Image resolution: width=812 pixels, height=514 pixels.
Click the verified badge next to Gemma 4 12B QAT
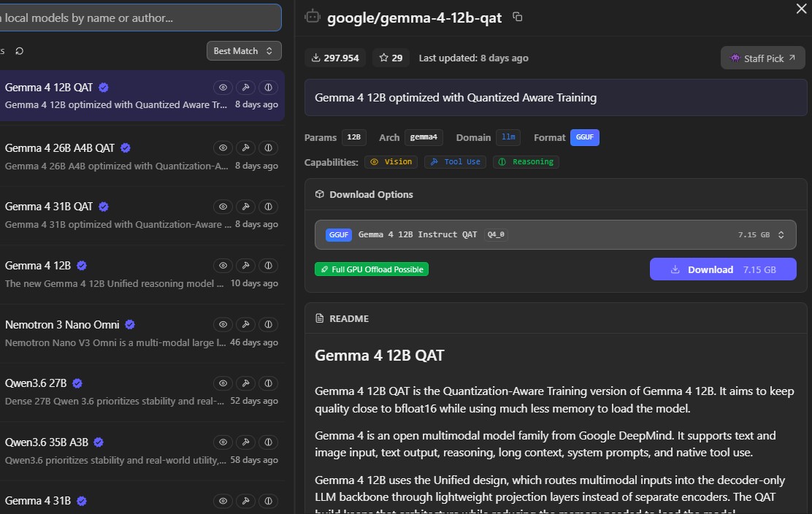[x=104, y=88]
